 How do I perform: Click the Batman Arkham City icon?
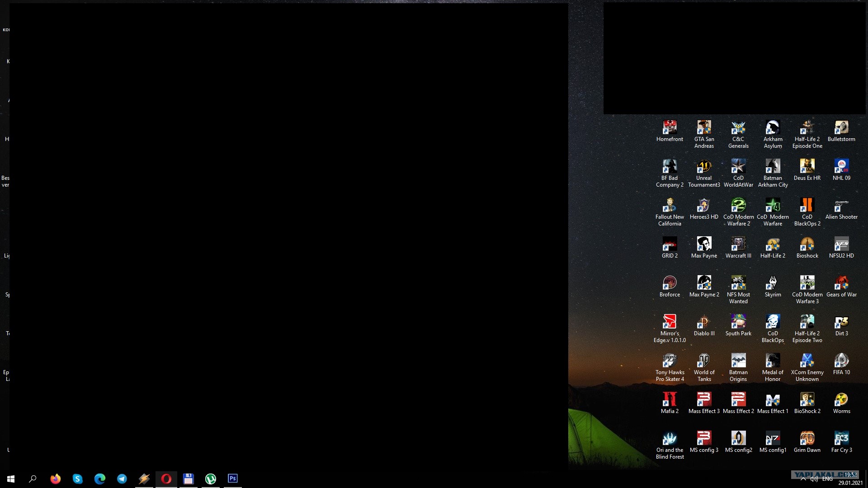pyautogui.click(x=773, y=173)
